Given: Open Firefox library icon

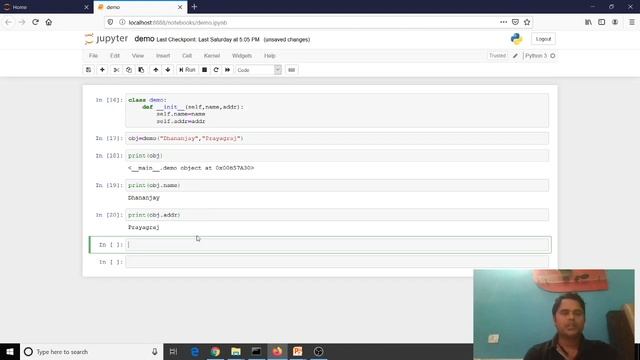Looking at the screenshot, I should (588, 22).
